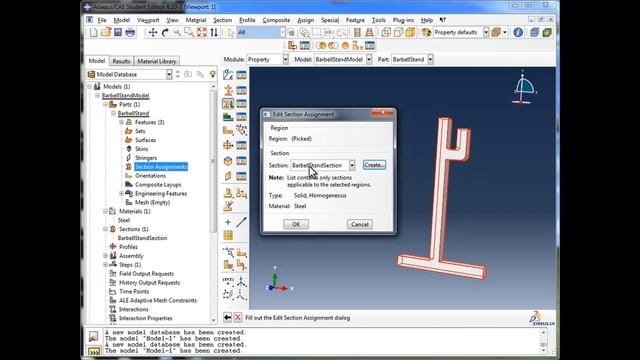Open the selection filter 'All' dropdown
The image size is (640, 360).
(282, 32)
